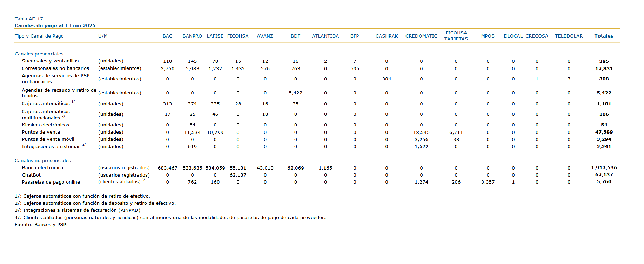644x264 pixels.
Task: Click the 'Puntos de venta móvil' row label
Action: tap(48, 139)
